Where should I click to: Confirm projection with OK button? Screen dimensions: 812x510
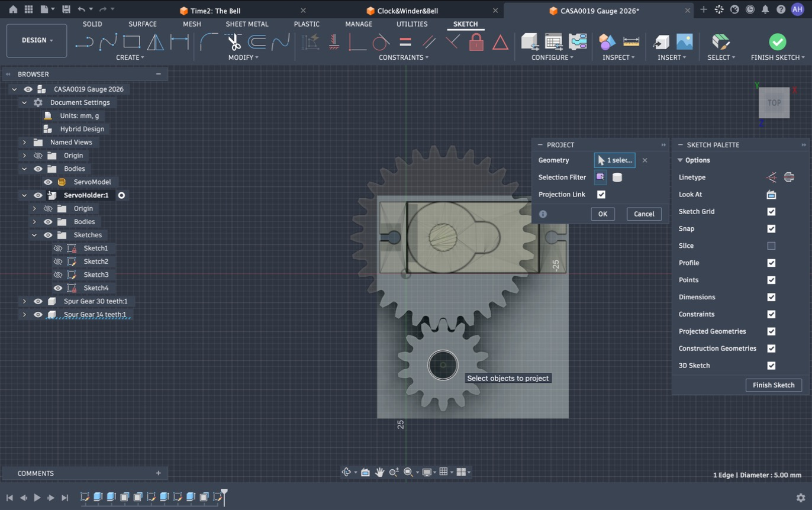602,214
